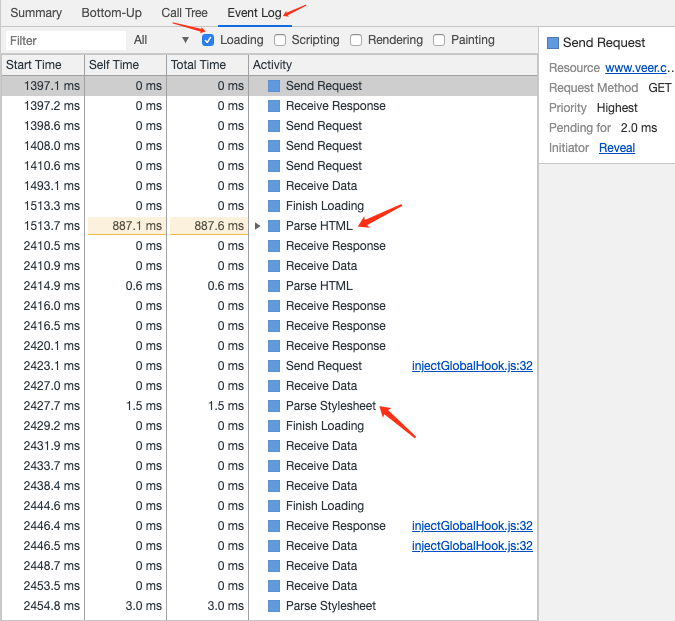Select Send Request row at 1410.6 ms
This screenshot has height=621, width=675.
pos(269,166)
